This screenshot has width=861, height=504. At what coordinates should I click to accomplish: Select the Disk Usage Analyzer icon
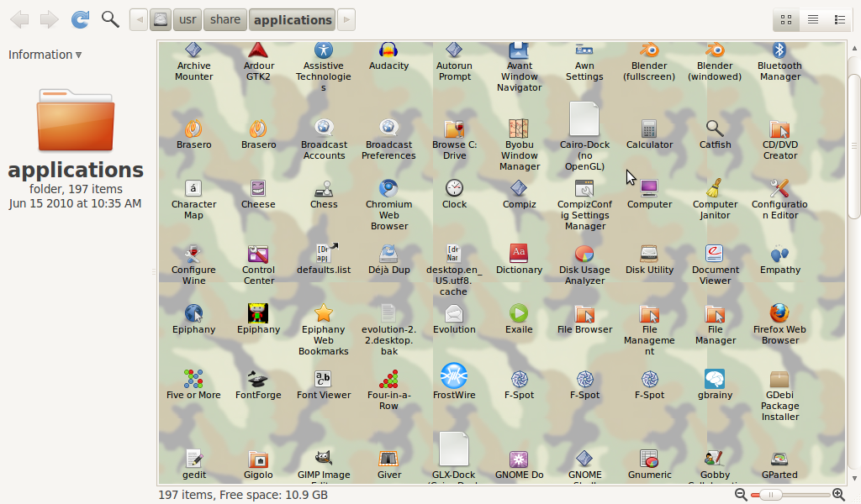click(x=584, y=254)
